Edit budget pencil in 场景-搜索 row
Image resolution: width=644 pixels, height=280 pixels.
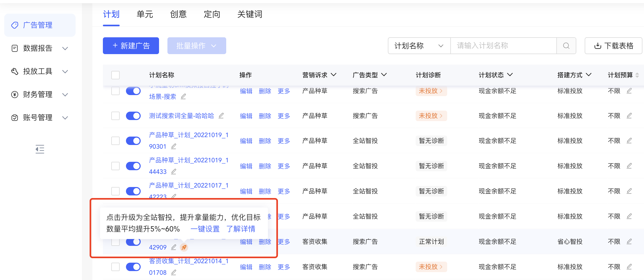coord(629,91)
